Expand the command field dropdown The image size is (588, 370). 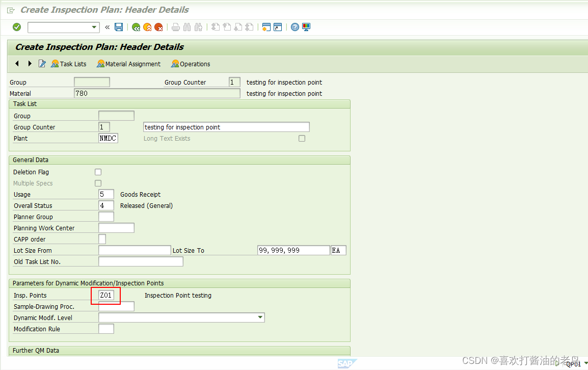[93, 27]
